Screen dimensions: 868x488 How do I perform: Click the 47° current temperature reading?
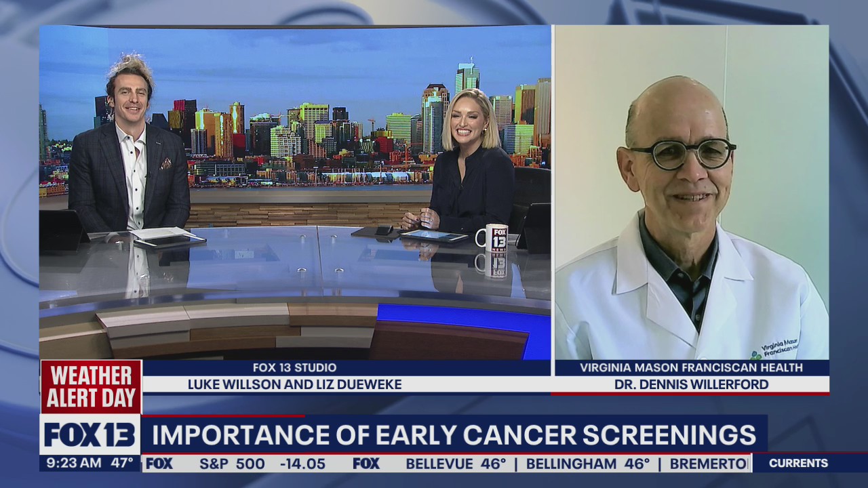[123, 464]
